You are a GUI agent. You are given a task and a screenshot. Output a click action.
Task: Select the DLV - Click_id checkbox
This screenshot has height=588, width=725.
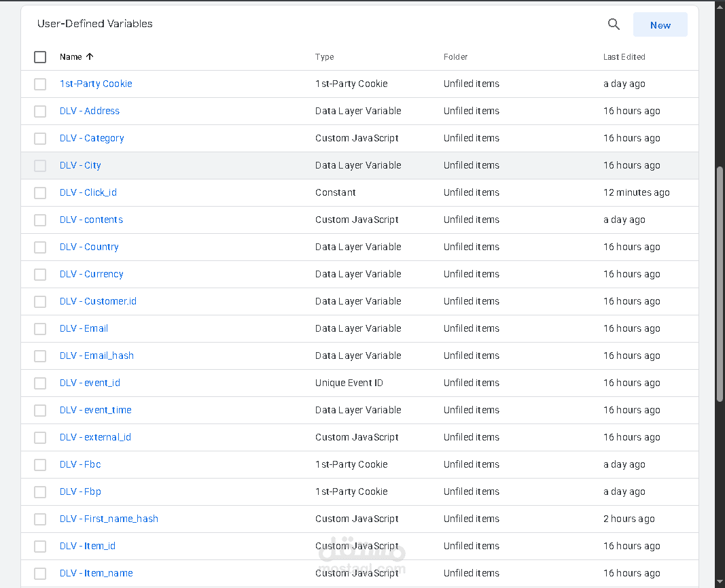coord(40,193)
